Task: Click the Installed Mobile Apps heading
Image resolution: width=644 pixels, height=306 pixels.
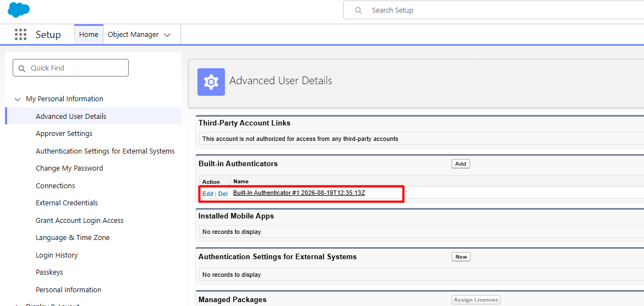Action: point(236,216)
